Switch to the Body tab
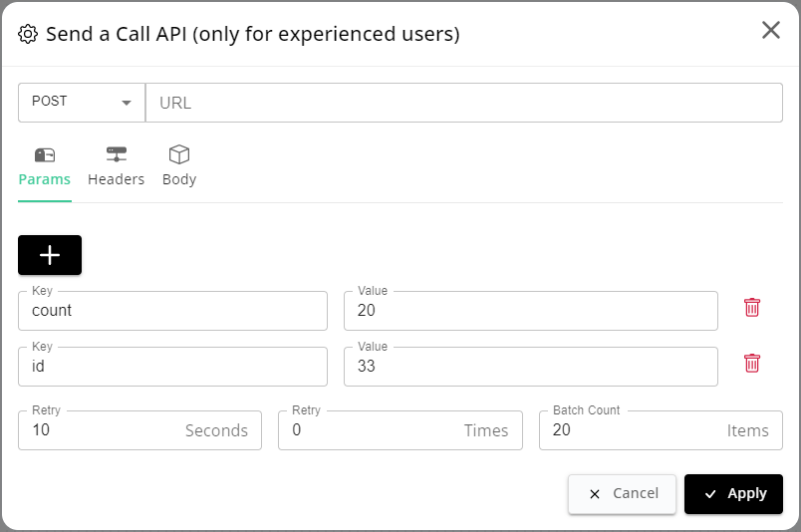The height and width of the screenshot is (532, 801). [179, 167]
